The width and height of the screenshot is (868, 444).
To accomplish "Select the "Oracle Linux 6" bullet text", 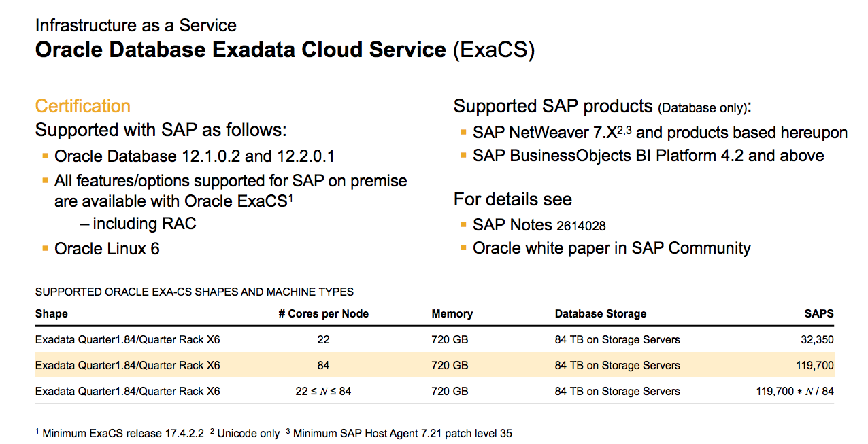I will pos(107,249).
